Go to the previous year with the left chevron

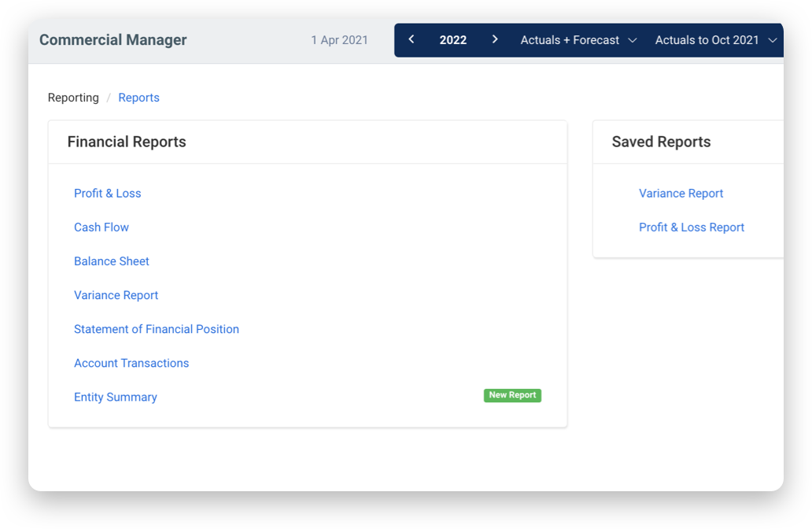(411, 39)
